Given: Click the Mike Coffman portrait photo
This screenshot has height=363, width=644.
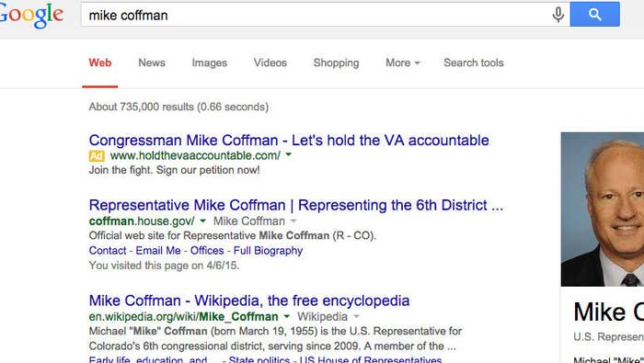Looking at the screenshot, I should coord(603,210).
